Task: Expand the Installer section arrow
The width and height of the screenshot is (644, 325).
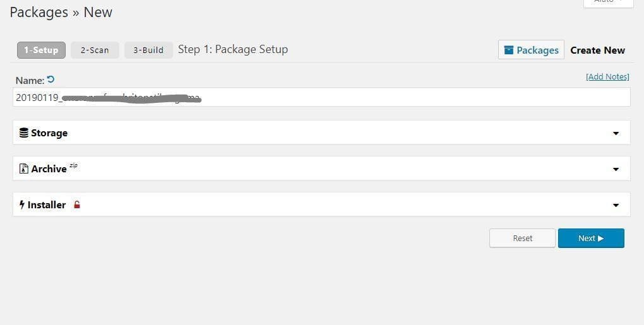Action: click(616, 205)
